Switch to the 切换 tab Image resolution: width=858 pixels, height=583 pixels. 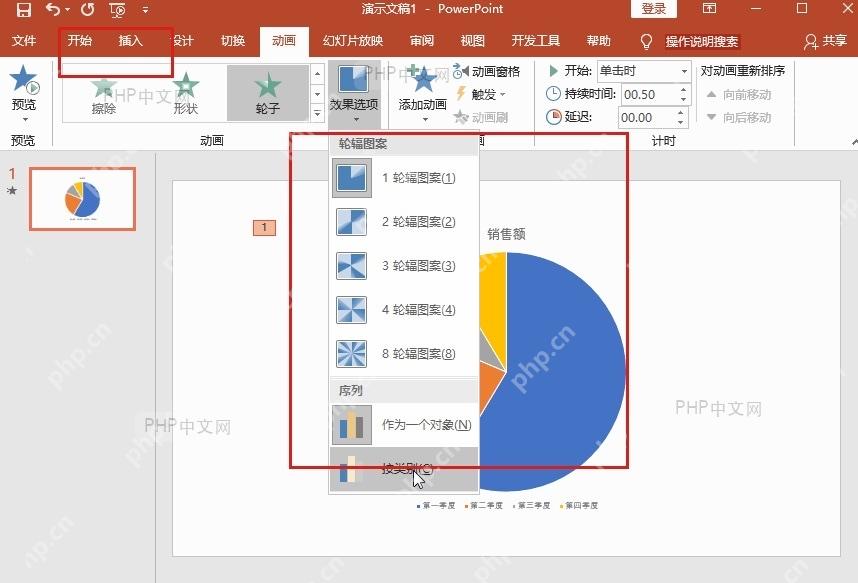[x=233, y=41]
